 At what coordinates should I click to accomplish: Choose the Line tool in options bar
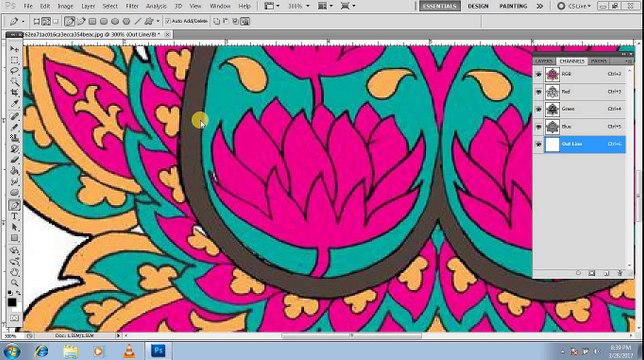pyautogui.click(x=138, y=21)
